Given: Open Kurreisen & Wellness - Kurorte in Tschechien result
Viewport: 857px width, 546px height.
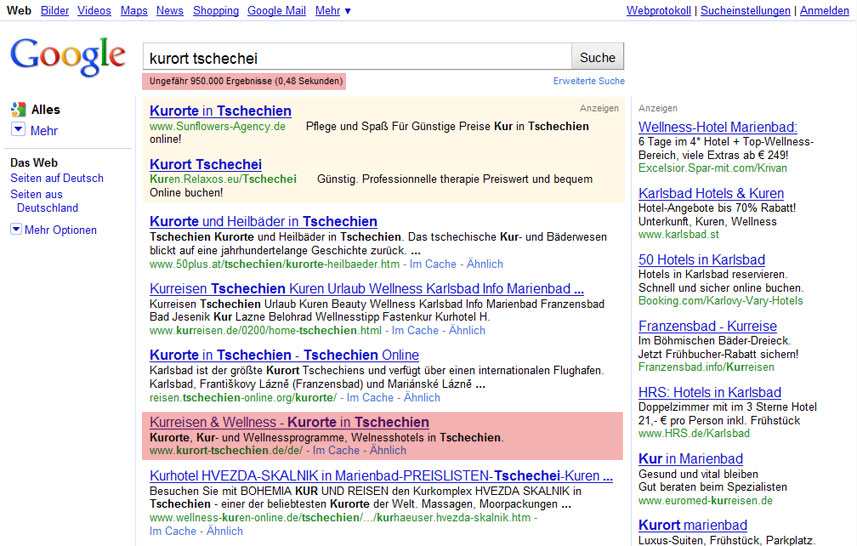Looking at the screenshot, I should coord(289,422).
